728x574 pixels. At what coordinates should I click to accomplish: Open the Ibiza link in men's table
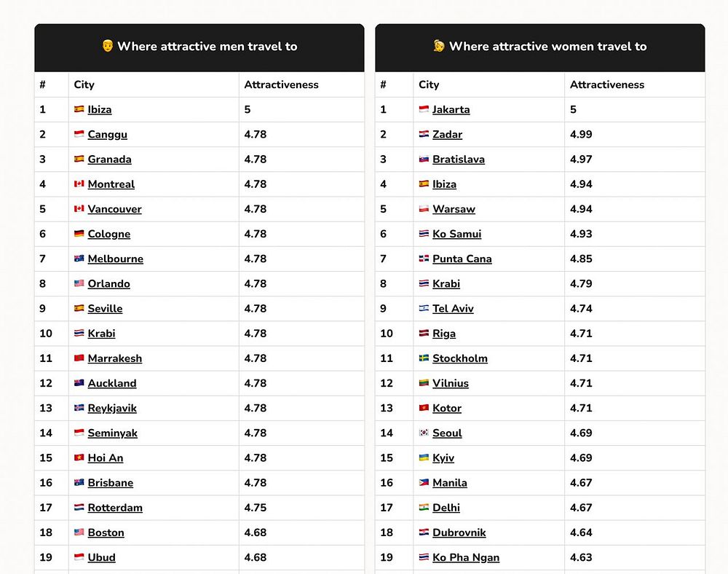(x=99, y=109)
